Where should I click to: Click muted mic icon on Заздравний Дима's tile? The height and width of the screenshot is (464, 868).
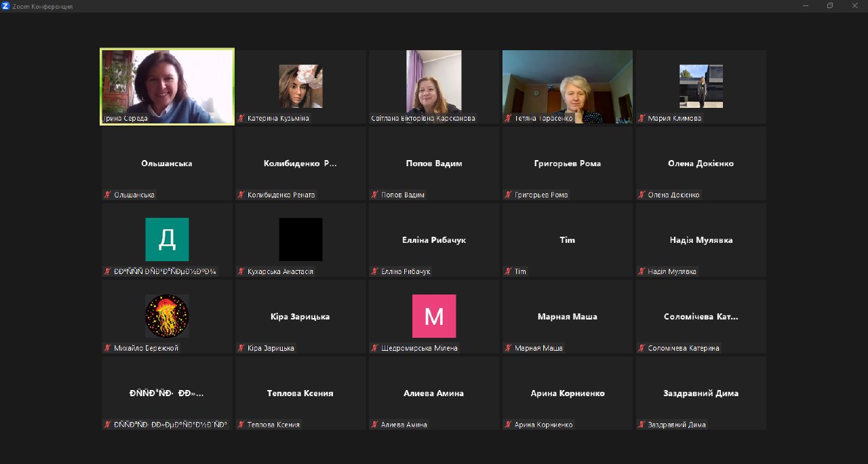click(642, 425)
